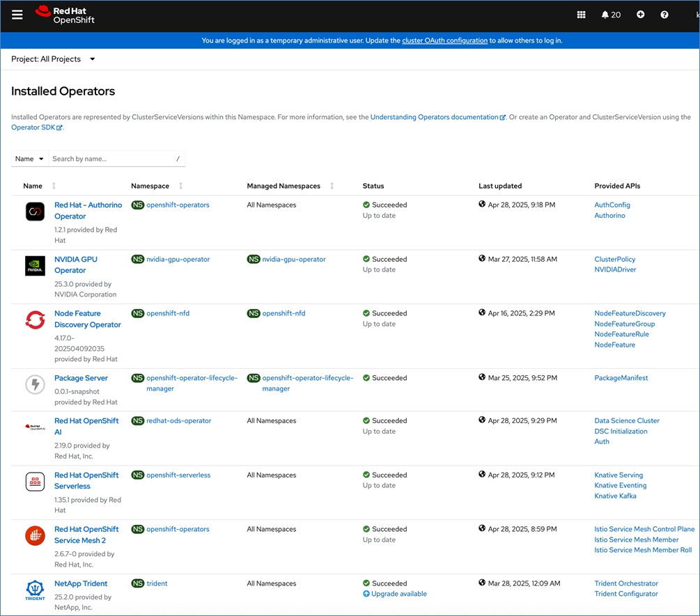The height and width of the screenshot is (616, 700).
Task: Click NS badge beside openshift-serverless
Action: (x=137, y=475)
